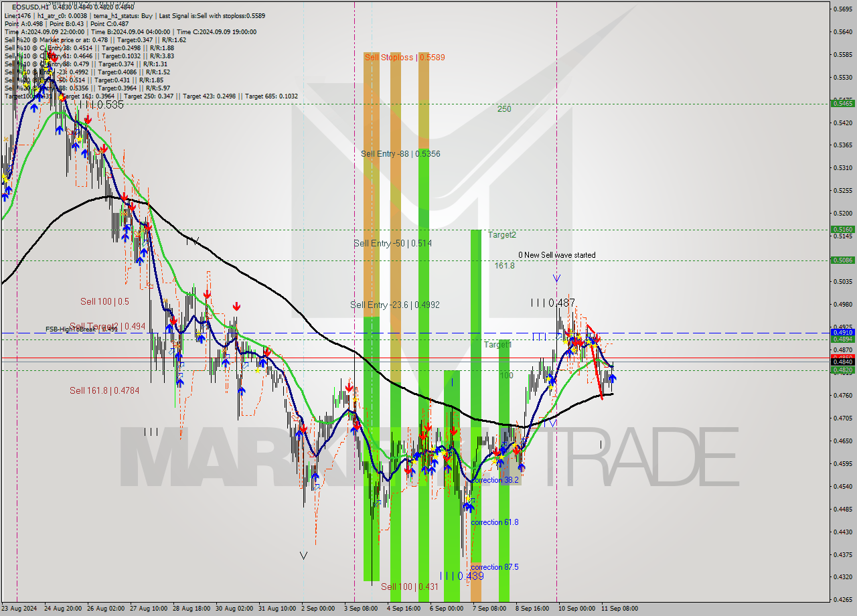The image size is (857, 616).
Task: Select the 'I I I 0.535' wave label
Action: (x=100, y=105)
